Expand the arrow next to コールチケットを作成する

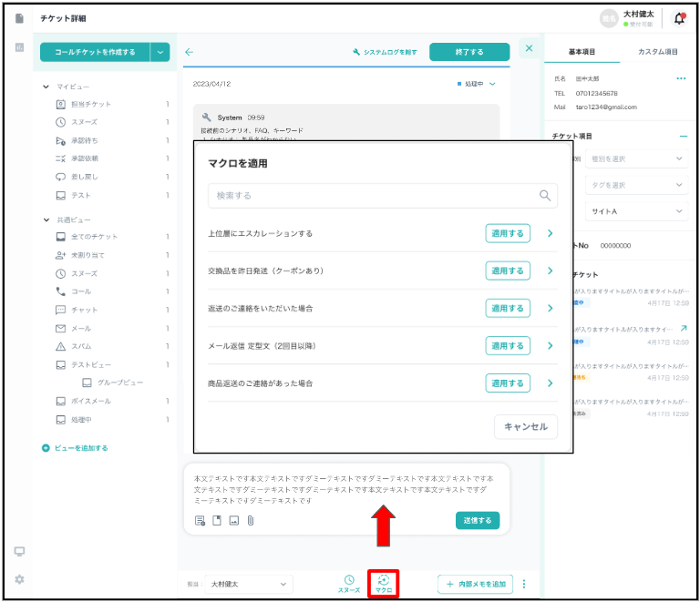click(161, 52)
